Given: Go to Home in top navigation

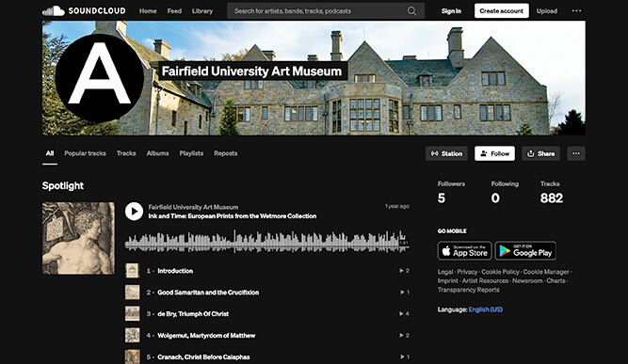Looking at the screenshot, I should point(148,10).
